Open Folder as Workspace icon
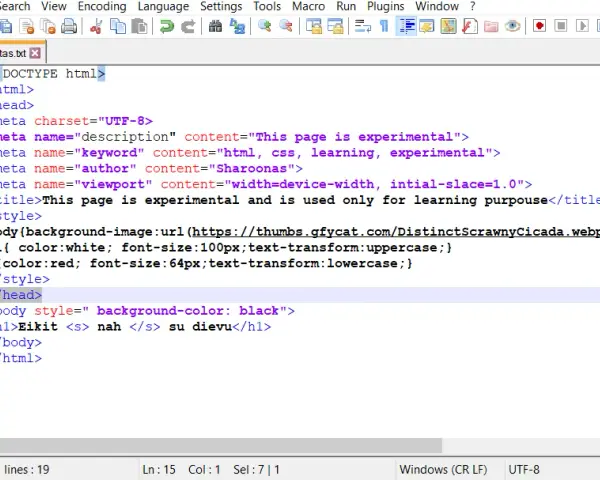 [x=491, y=26]
